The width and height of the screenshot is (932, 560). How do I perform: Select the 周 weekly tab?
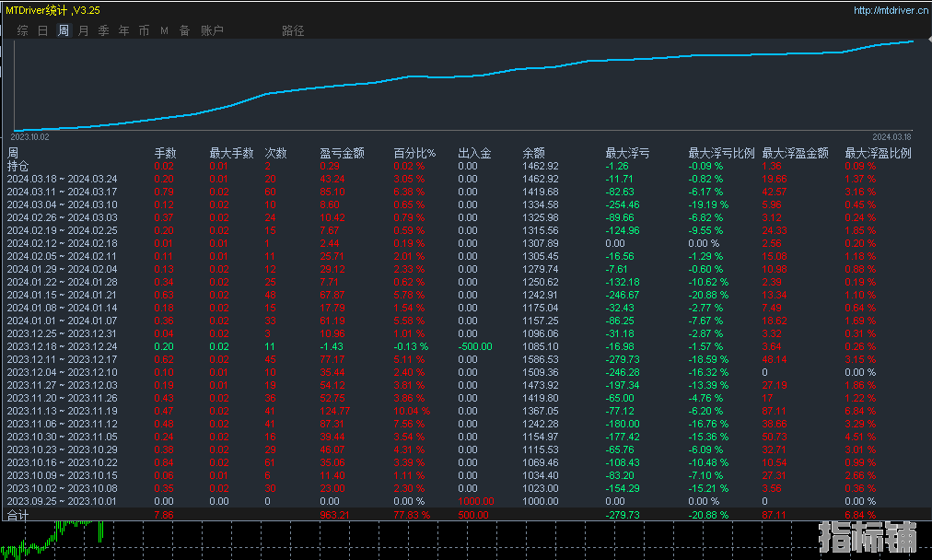(x=63, y=30)
